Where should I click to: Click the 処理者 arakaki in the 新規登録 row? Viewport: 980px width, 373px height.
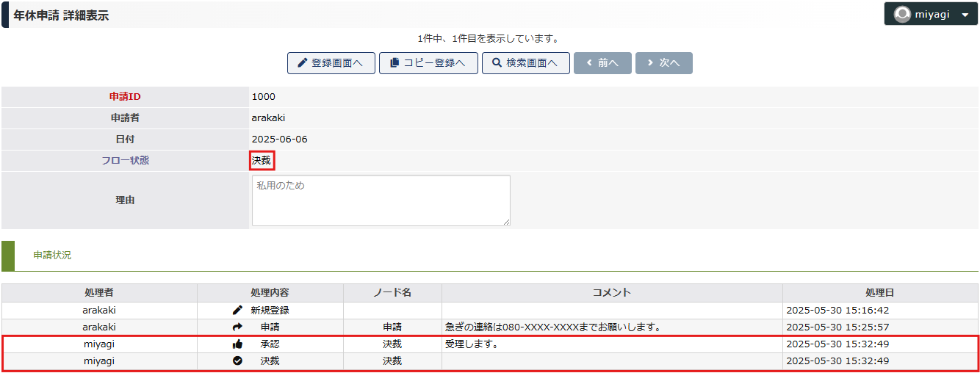[x=99, y=311]
